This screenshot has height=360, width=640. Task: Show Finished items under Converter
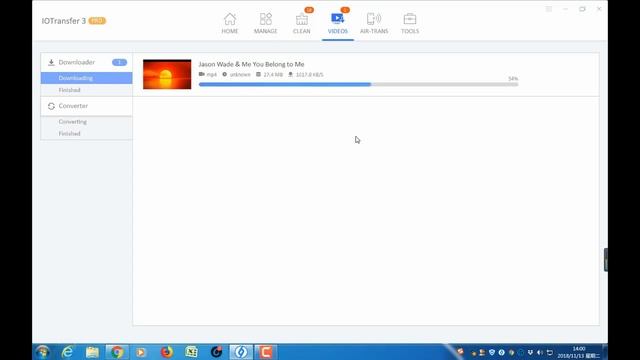pos(69,133)
